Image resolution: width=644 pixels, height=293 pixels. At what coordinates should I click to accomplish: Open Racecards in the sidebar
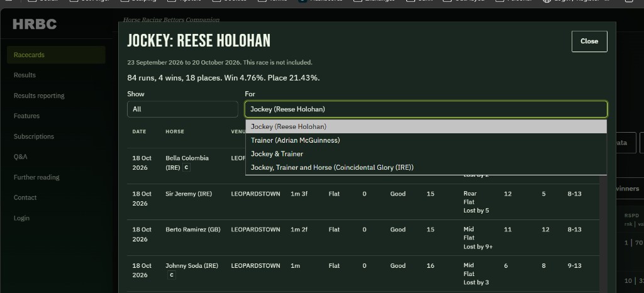pyautogui.click(x=56, y=55)
